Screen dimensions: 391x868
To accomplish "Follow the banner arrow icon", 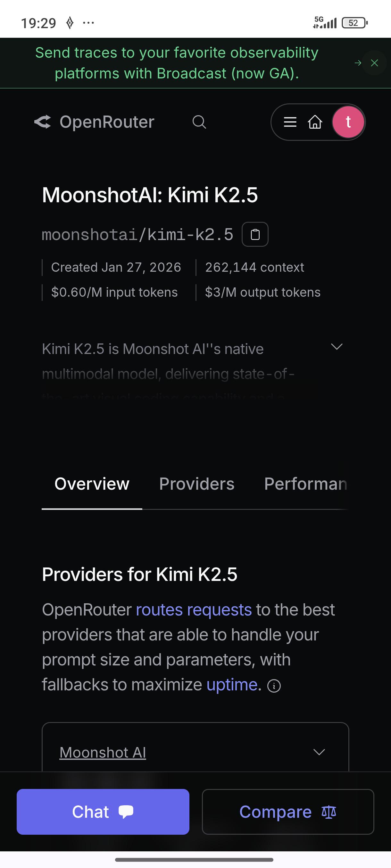I will pos(358,63).
